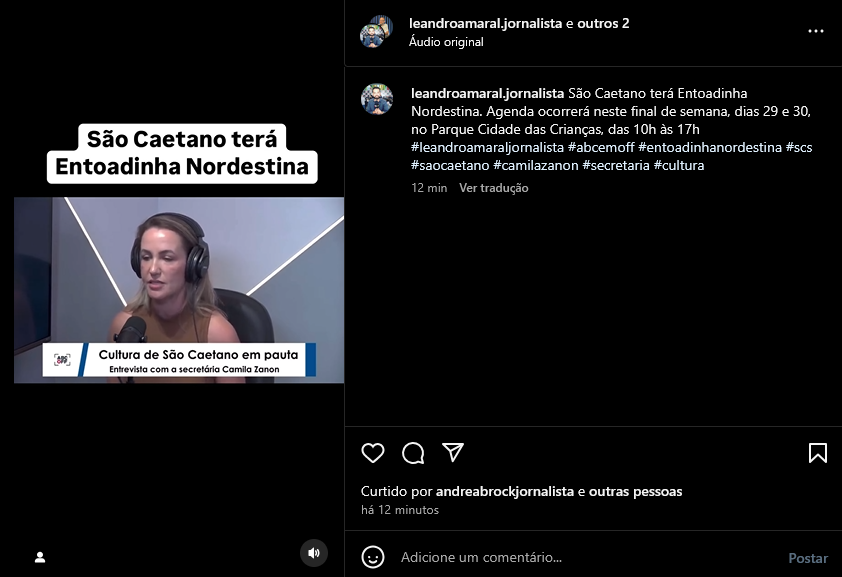Show tagged people via person icon

[x=40, y=557]
